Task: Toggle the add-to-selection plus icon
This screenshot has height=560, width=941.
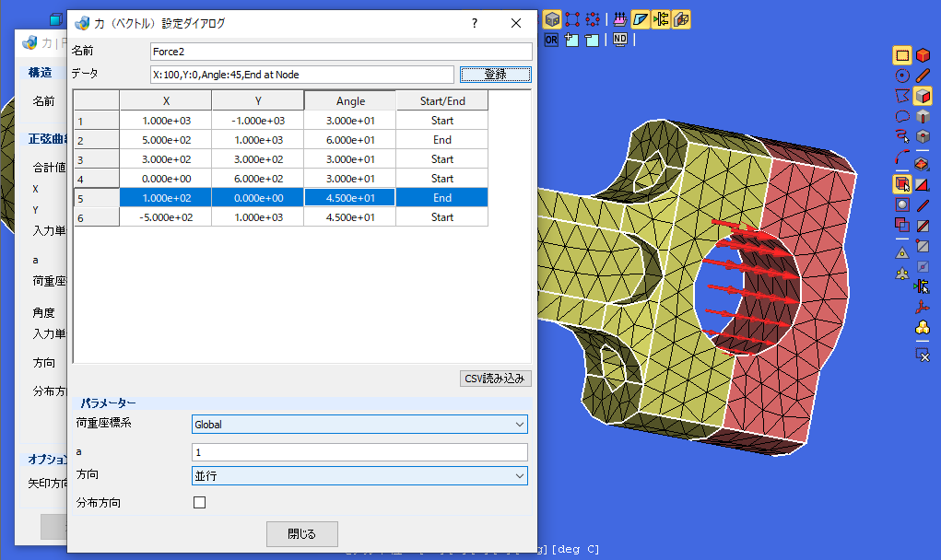Action: [x=571, y=40]
